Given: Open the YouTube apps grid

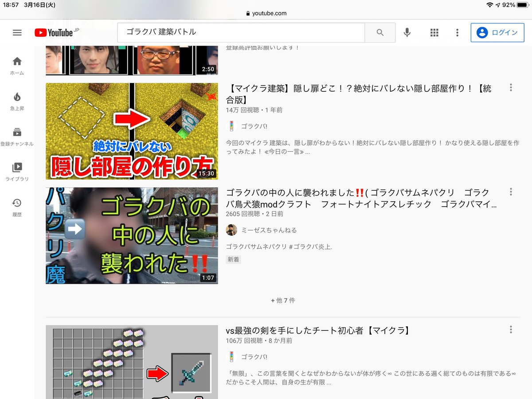Looking at the screenshot, I should coord(434,32).
